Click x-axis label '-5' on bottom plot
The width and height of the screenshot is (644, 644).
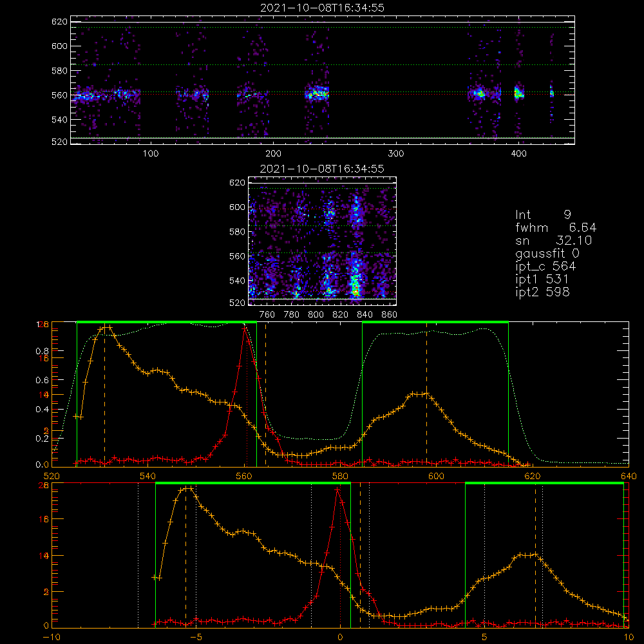[x=196, y=637]
